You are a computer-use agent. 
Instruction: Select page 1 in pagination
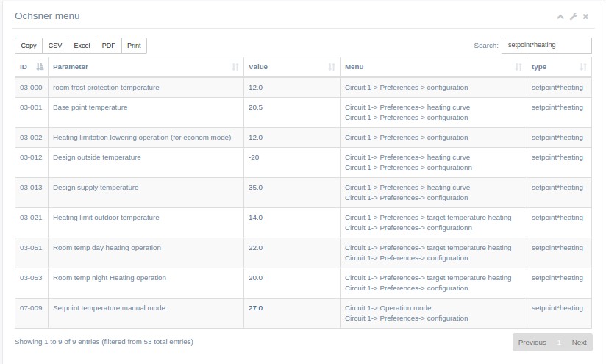tap(559, 343)
